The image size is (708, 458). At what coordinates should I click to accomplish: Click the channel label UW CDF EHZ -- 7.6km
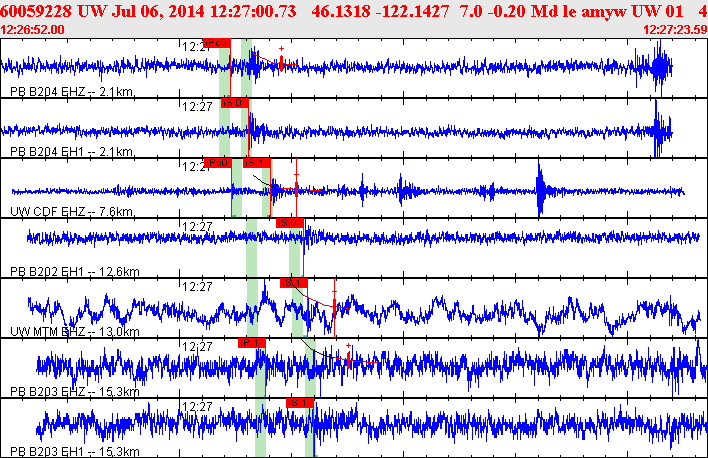(71, 212)
